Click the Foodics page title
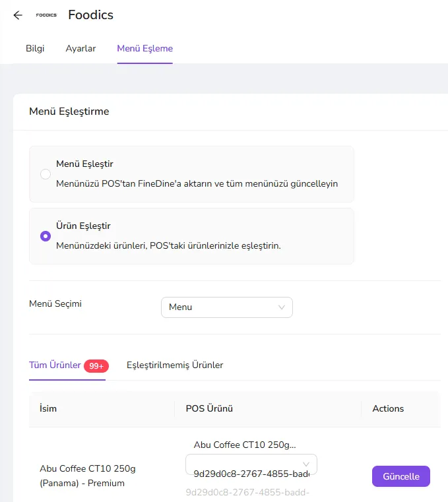Screen dimensions: 448x502 click(x=90, y=15)
